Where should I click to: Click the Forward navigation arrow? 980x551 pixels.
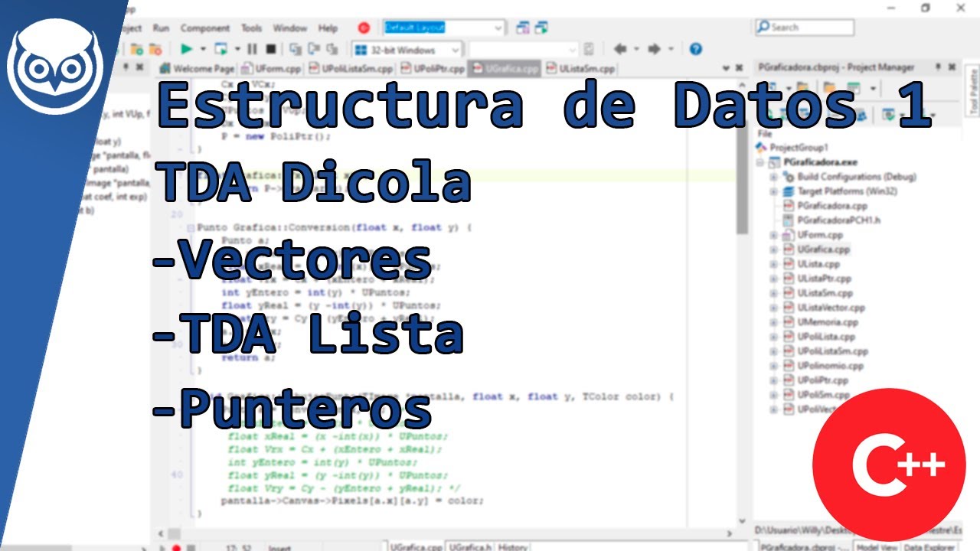click(655, 49)
